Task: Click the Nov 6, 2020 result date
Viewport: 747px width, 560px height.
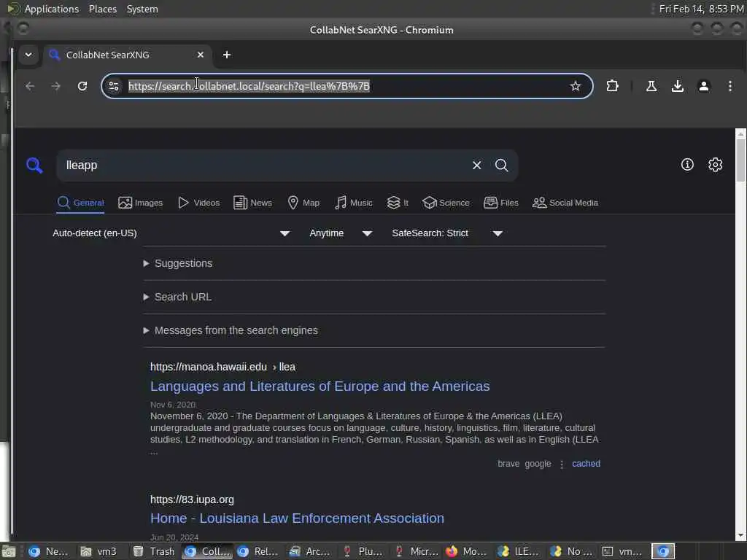Action: pos(172,405)
